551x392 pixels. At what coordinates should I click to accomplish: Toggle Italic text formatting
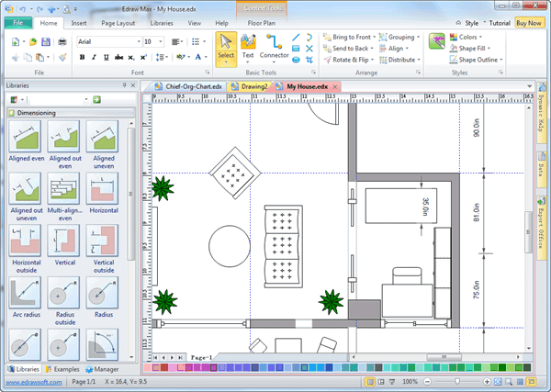pyautogui.click(x=94, y=57)
